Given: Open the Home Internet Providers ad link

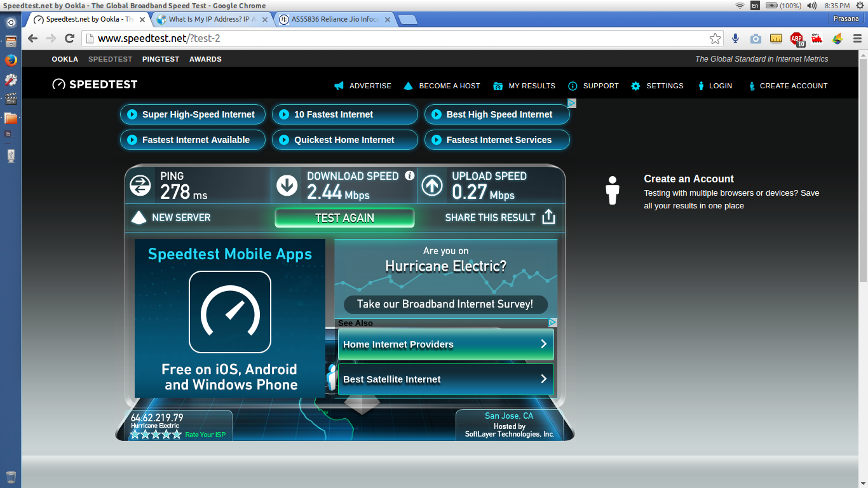Looking at the screenshot, I should point(445,344).
